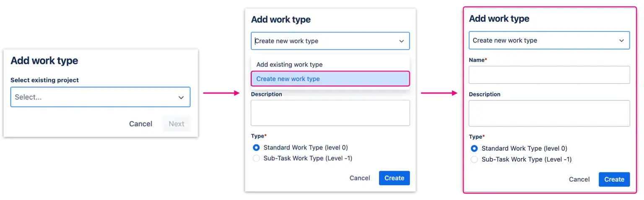Select Standard Work Type radio in middle dialog
Screen dimensions: 644x200
[257, 148]
